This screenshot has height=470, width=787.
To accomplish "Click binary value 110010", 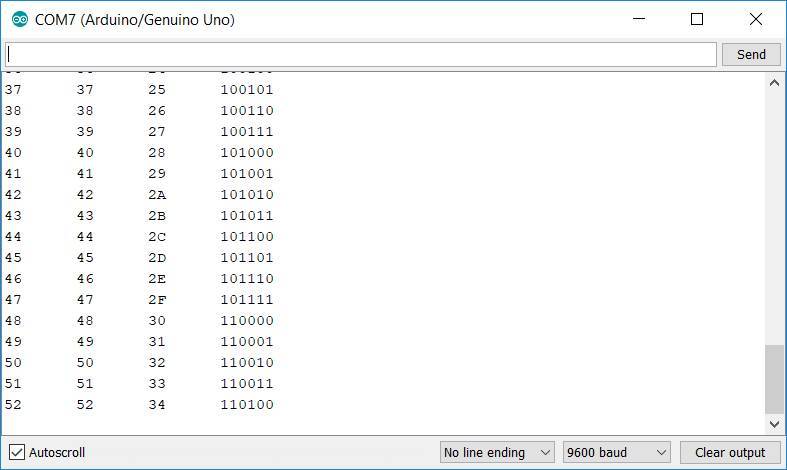I will [x=247, y=363].
